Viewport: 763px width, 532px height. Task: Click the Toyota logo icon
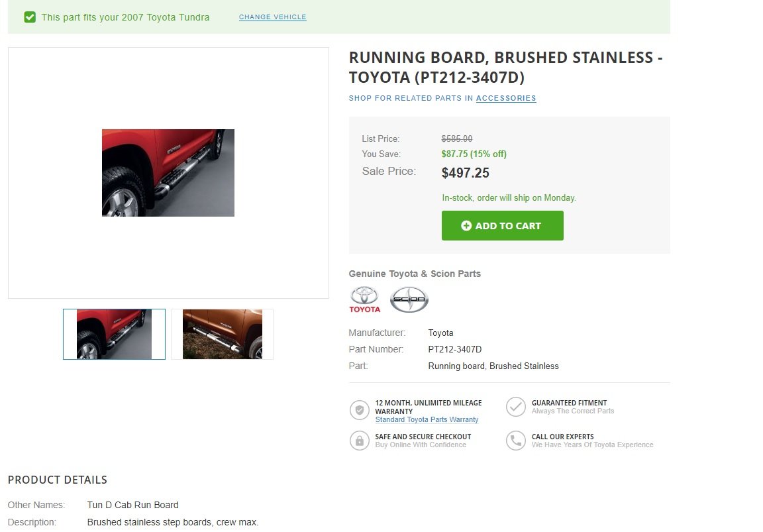click(x=364, y=299)
